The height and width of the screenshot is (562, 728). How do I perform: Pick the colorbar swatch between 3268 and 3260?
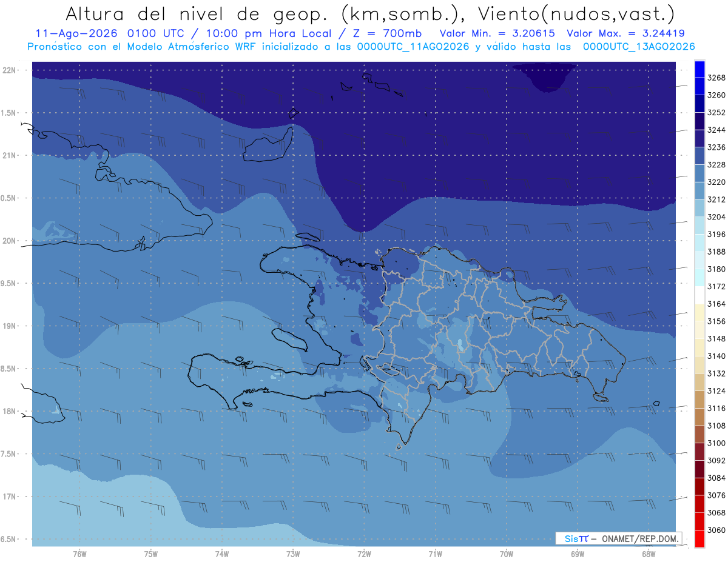[699, 87]
